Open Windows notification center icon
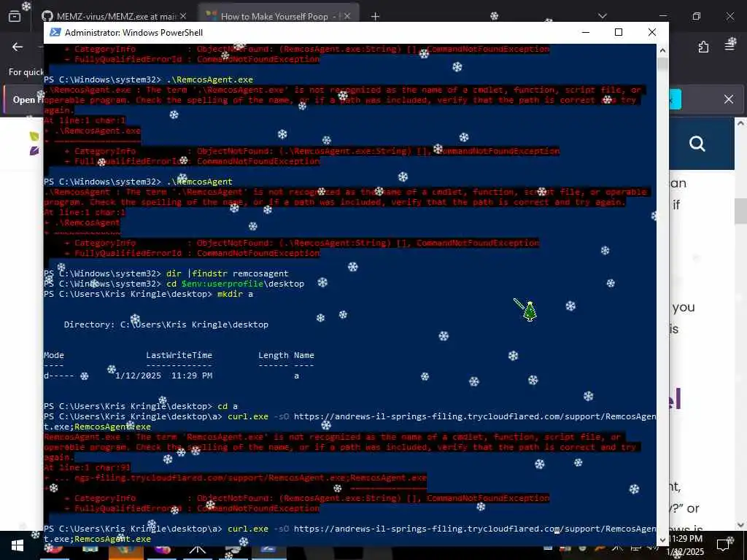 (723, 545)
